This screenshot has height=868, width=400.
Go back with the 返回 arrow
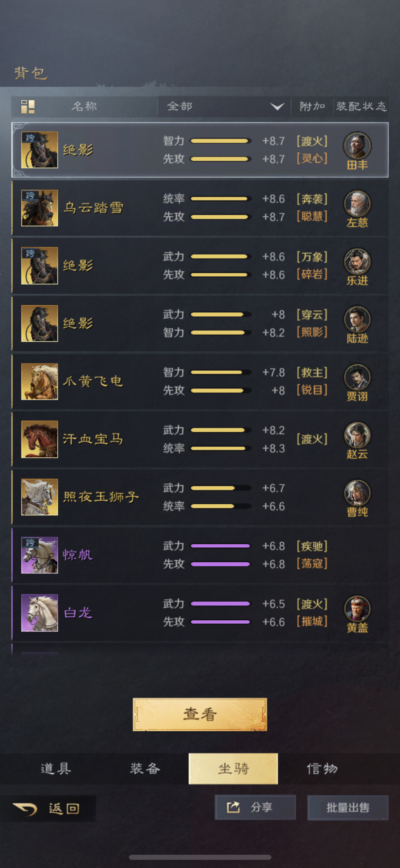pyautogui.click(x=48, y=808)
